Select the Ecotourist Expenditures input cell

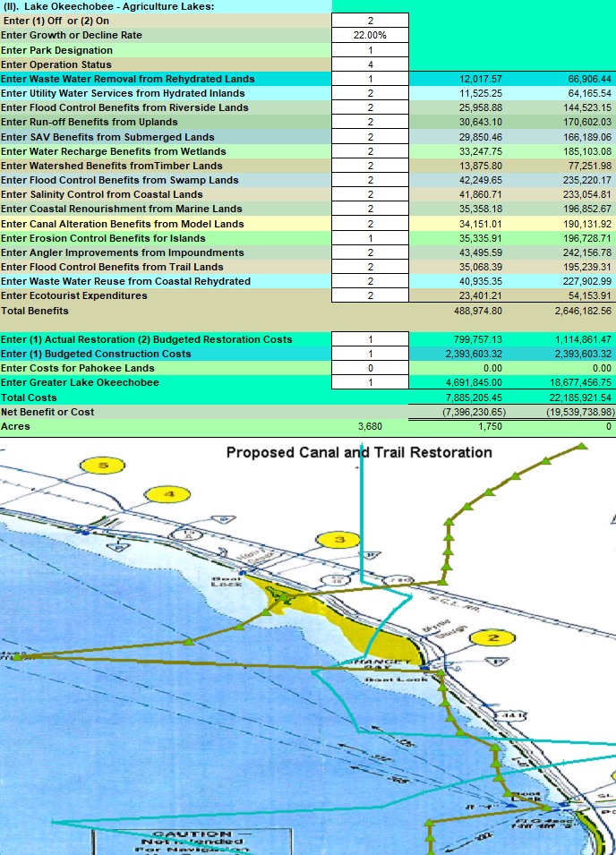click(x=370, y=295)
